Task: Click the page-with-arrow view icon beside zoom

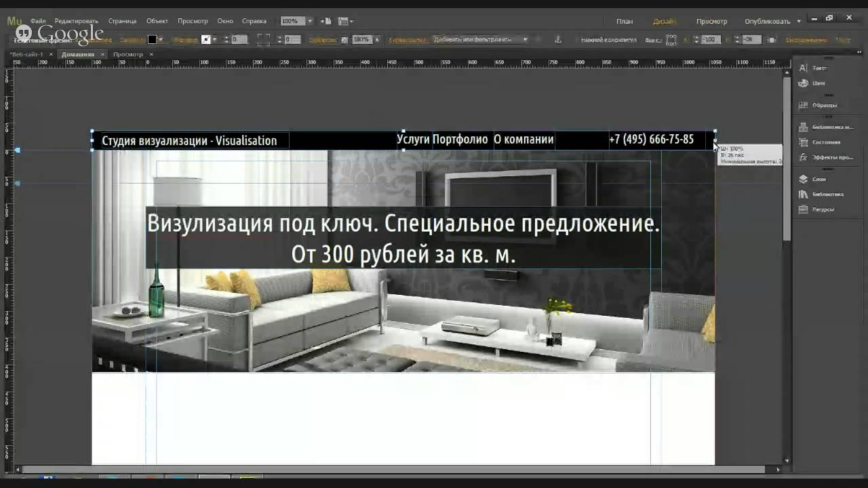Action: [x=327, y=21]
